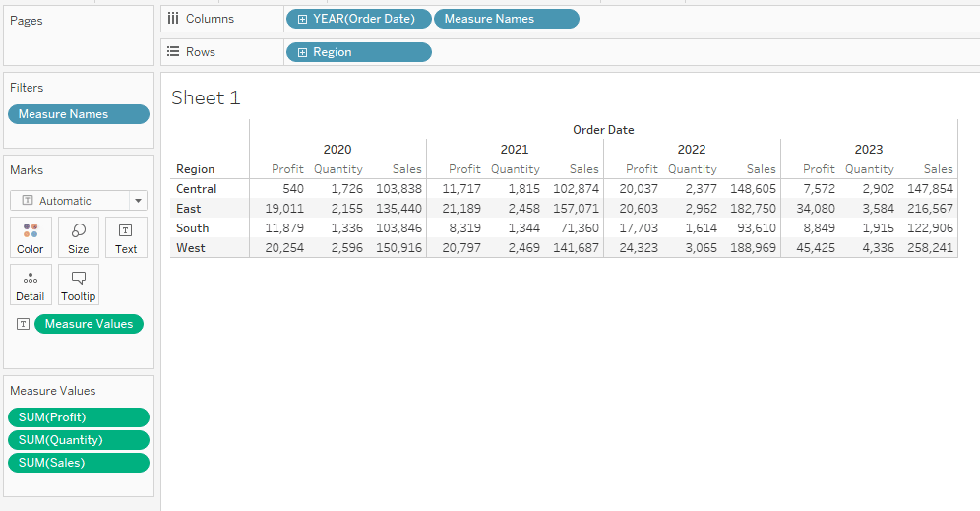The image size is (980, 511).
Task: Open the Detail marks card
Action: coord(31,285)
